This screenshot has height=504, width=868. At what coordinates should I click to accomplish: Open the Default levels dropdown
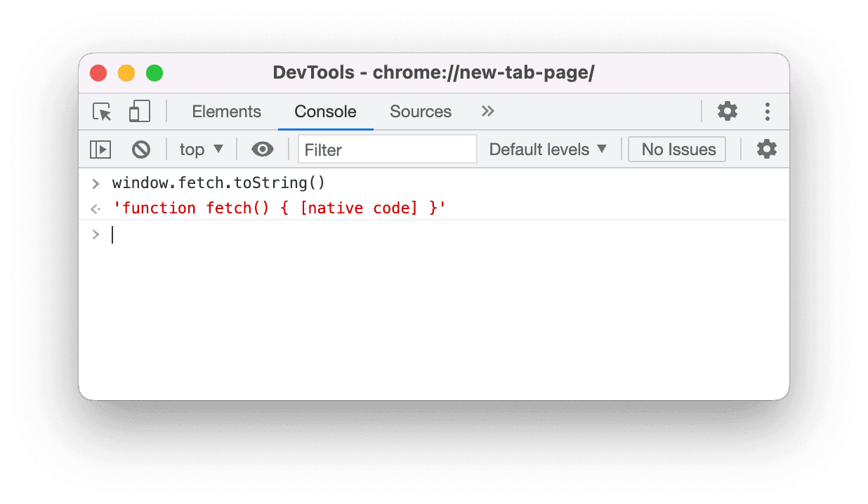pyautogui.click(x=548, y=150)
